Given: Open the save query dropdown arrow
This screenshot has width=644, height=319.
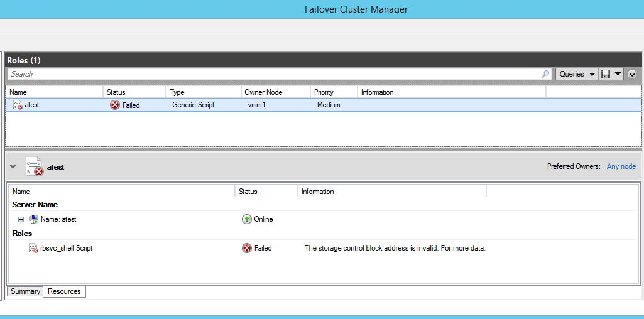Looking at the screenshot, I should [x=618, y=74].
